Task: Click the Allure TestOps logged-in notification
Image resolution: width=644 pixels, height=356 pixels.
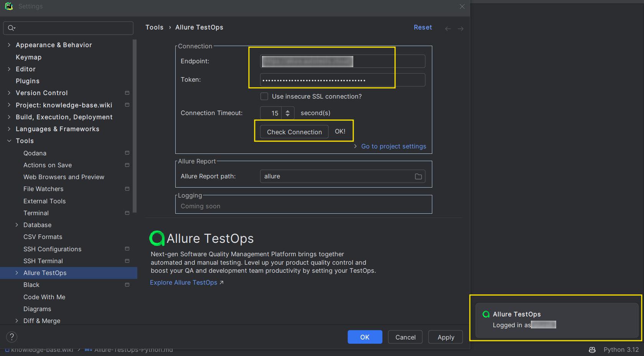Action: 556,320
